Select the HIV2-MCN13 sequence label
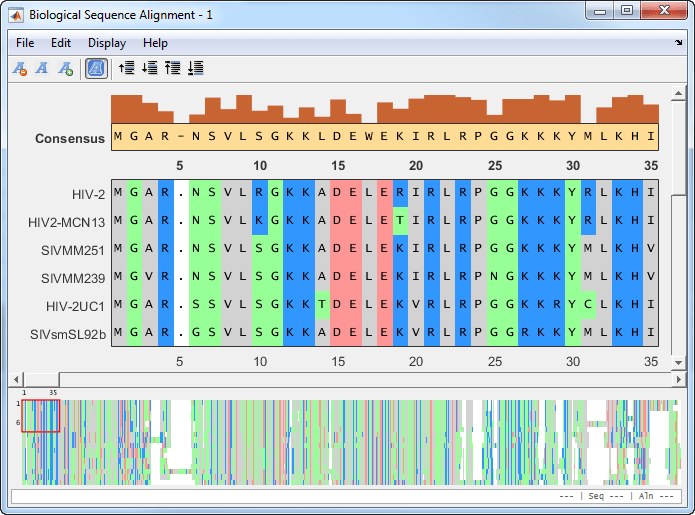Screen dimensions: 695x515 click(66, 222)
